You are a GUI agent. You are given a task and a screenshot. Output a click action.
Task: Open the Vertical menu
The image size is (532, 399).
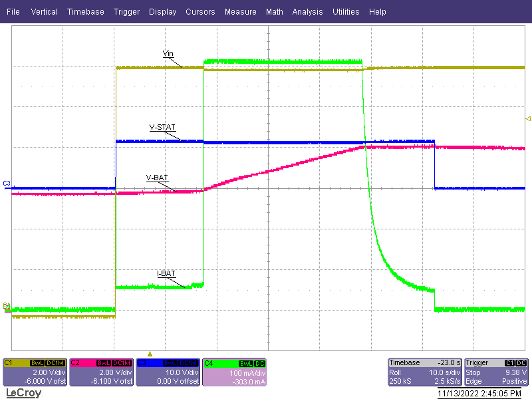point(44,12)
